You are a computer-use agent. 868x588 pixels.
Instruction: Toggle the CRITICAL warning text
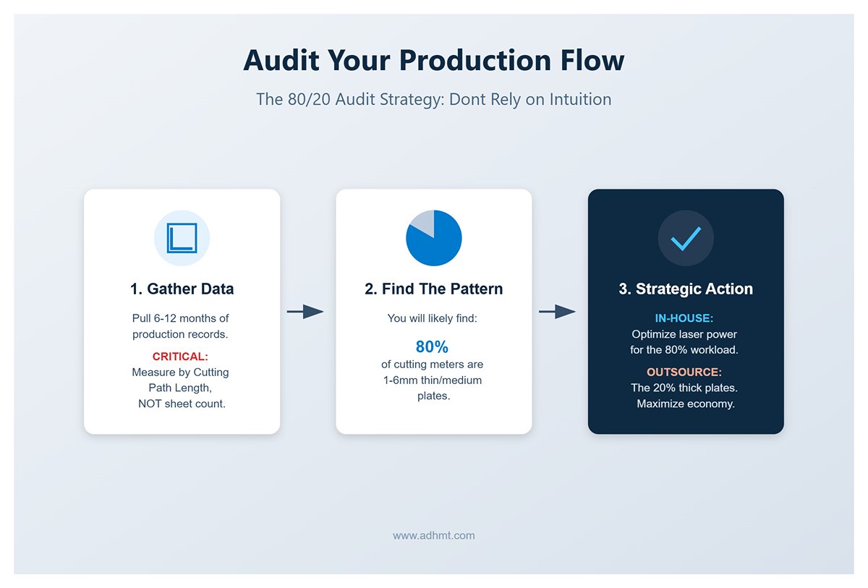point(180,357)
